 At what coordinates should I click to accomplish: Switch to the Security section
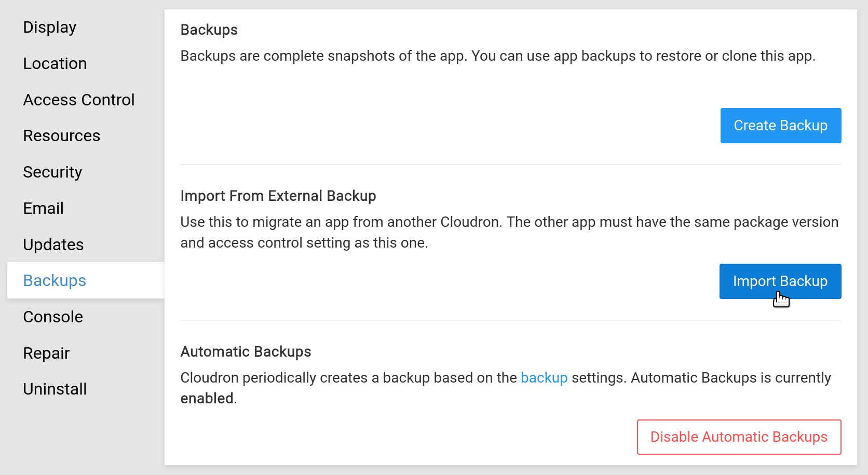53,172
